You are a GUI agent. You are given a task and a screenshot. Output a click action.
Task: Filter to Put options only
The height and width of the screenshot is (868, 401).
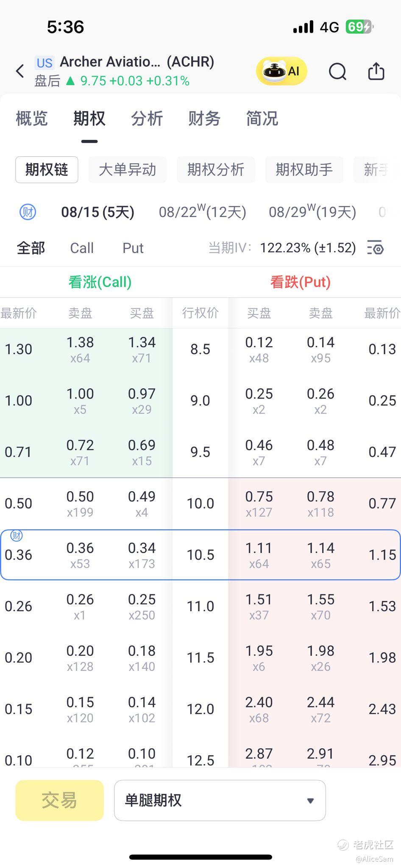tap(133, 248)
